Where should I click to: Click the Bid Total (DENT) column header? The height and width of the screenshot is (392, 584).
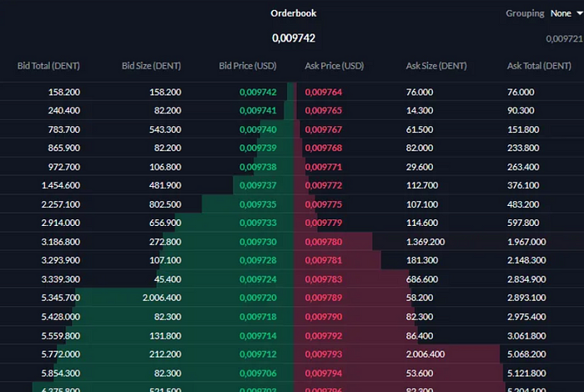pos(48,66)
